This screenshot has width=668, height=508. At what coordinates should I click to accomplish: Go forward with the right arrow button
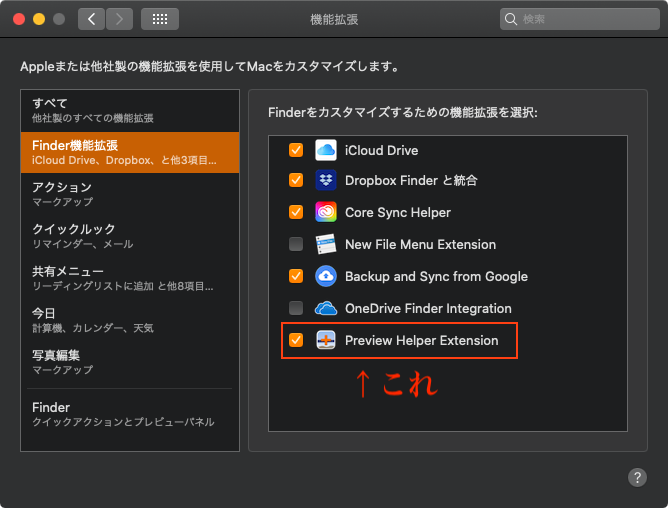click(x=119, y=19)
